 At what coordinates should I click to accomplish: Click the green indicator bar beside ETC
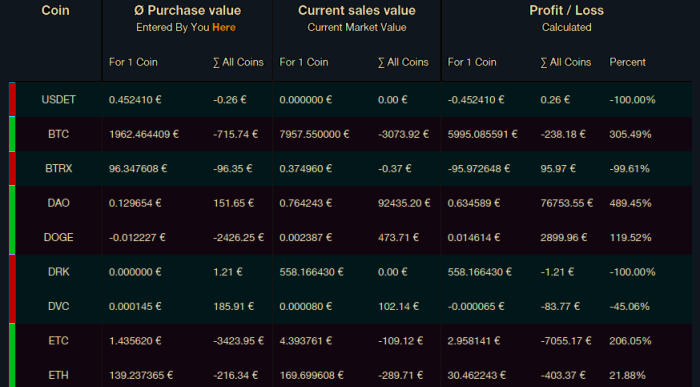12,355
